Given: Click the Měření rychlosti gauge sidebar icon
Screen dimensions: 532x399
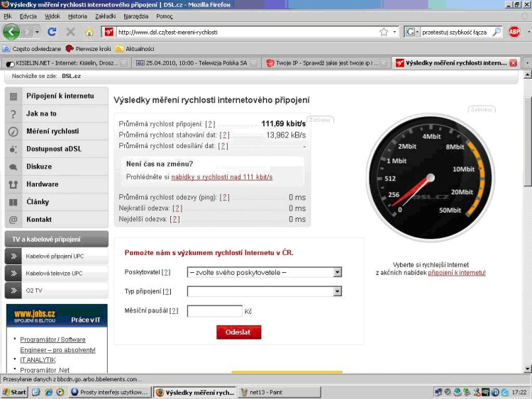Looking at the screenshot, I should coord(13,131).
